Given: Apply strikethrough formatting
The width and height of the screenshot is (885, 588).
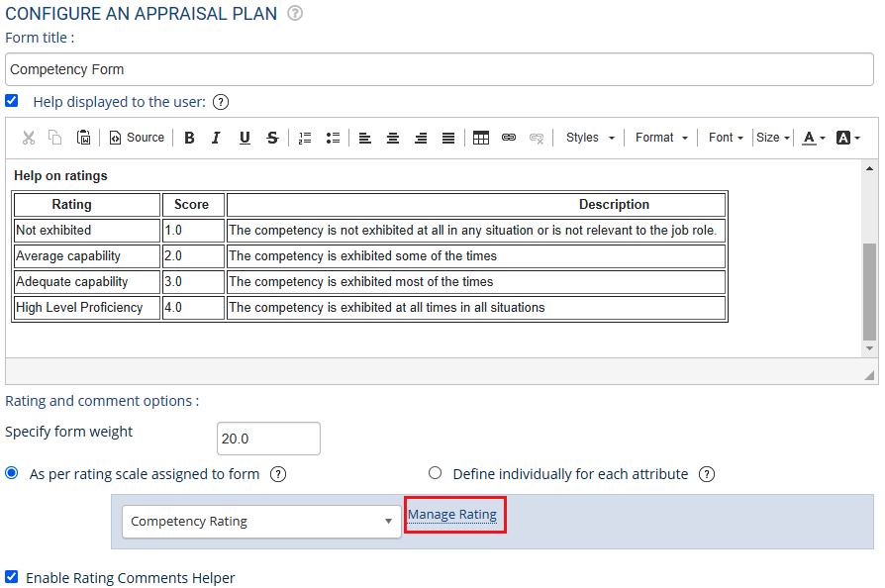Looking at the screenshot, I should (x=272, y=139).
